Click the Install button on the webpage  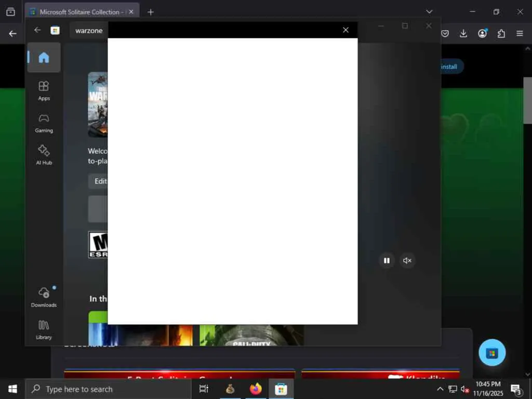451,66
